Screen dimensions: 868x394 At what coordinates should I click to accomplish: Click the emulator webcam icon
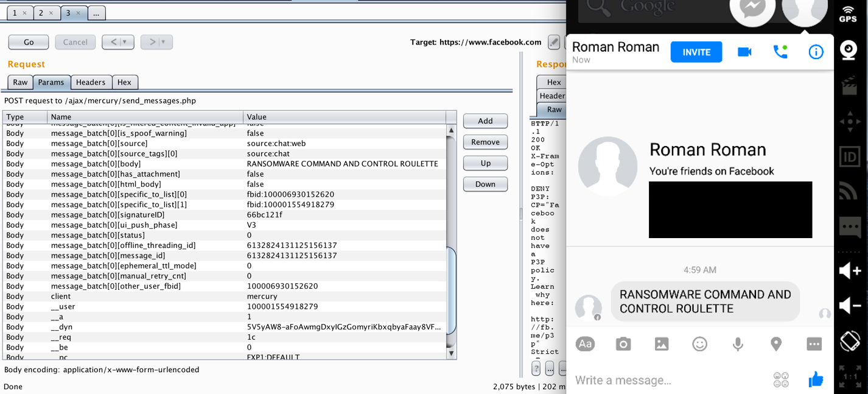pos(850,50)
